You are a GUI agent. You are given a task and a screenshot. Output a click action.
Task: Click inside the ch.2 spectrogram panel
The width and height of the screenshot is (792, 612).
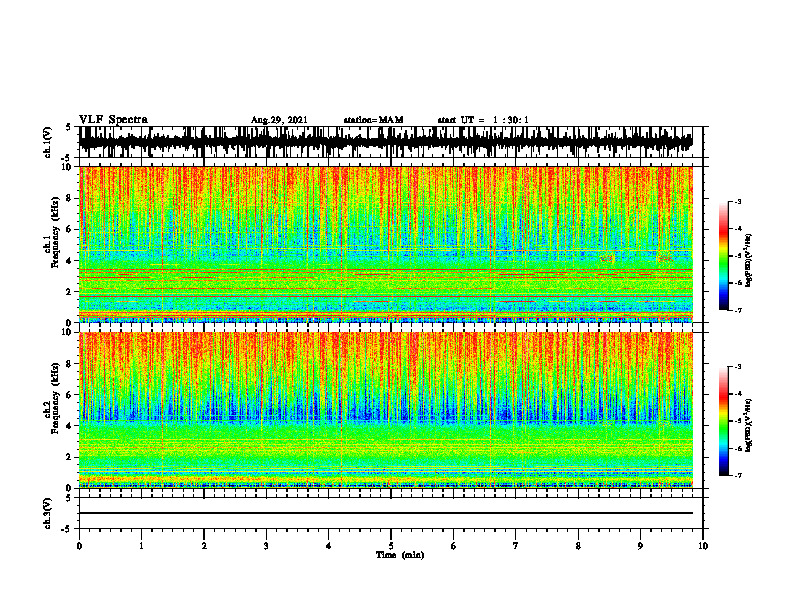[x=386, y=410]
